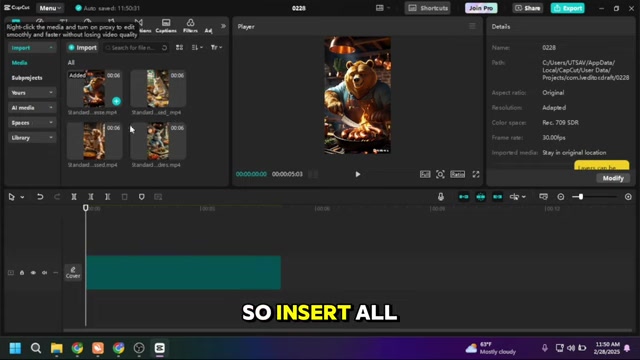The width and height of the screenshot is (640, 360).
Task: Open the taskbar search magnifier
Action: [x=36, y=348]
